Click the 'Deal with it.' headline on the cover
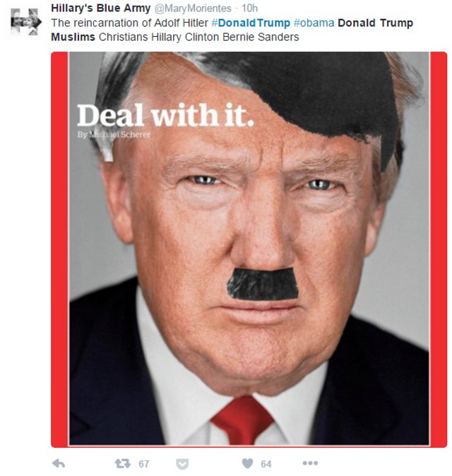 click(x=165, y=115)
